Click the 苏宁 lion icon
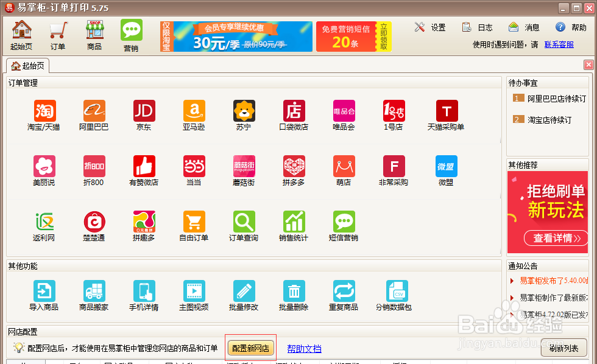This screenshot has height=364, width=597. click(x=244, y=111)
